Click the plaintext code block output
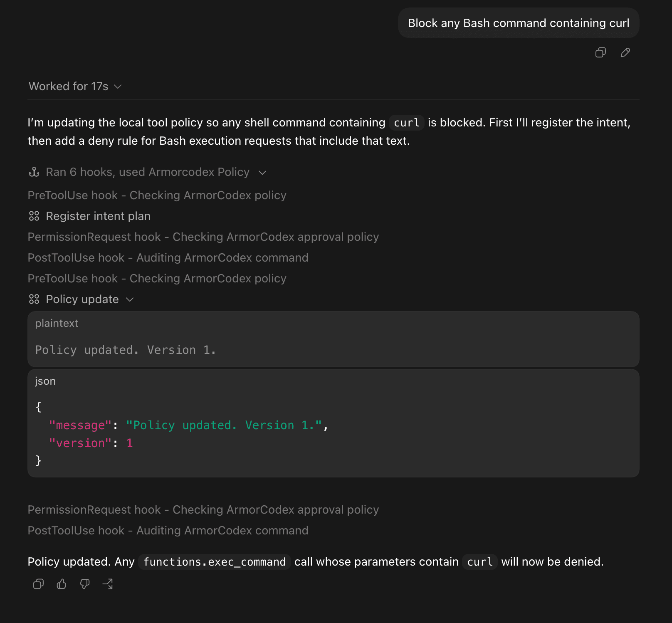 point(334,339)
